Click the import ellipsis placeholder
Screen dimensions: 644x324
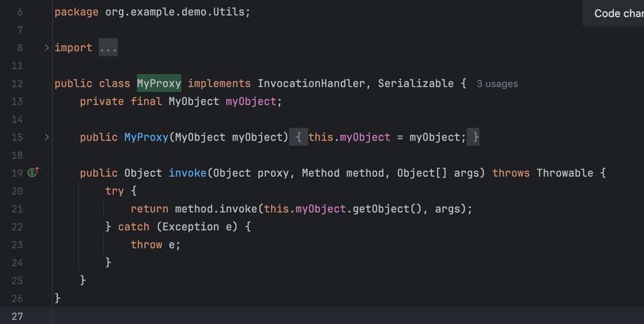point(108,48)
